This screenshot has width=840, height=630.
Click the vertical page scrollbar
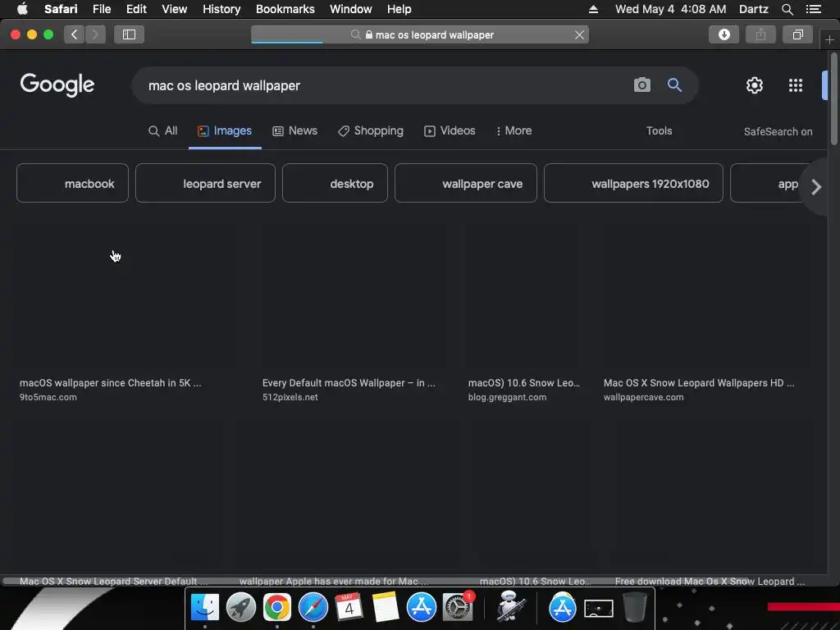click(834, 98)
